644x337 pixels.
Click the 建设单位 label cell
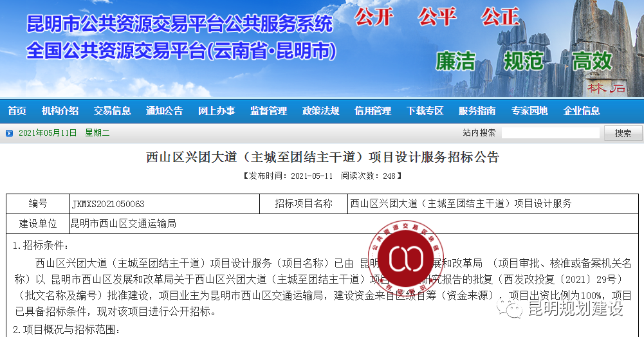pyautogui.click(x=38, y=224)
